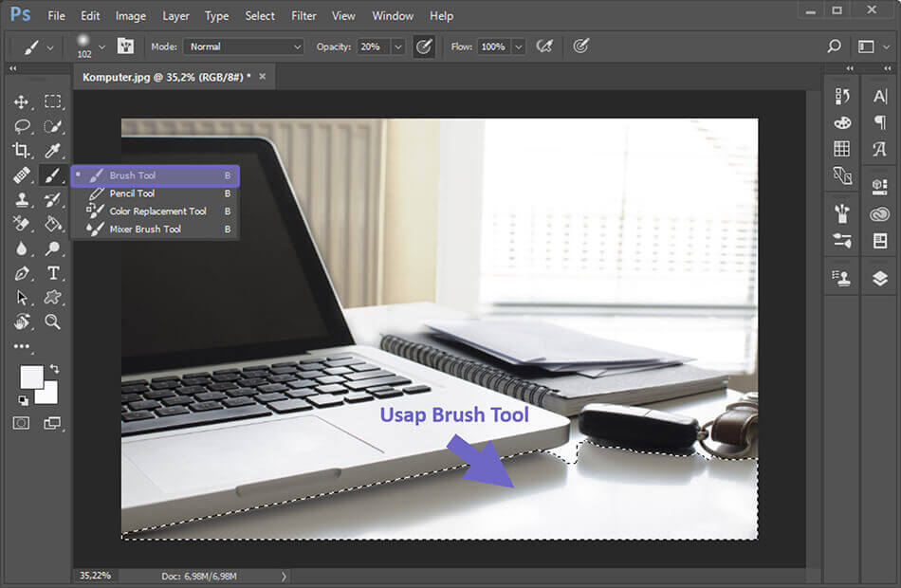The image size is (901, 588).
Task: Select the Spot Healing Brush tool
Action: pos(21,175)
